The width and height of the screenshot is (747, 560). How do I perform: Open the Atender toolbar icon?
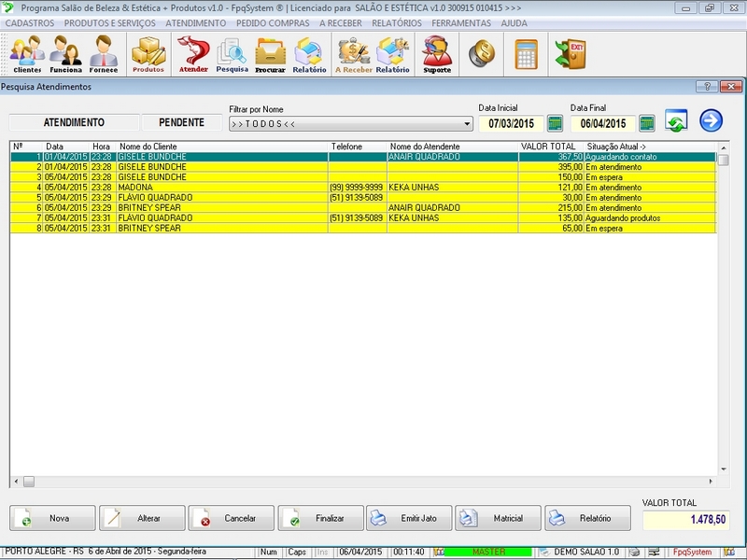point(193,54)
